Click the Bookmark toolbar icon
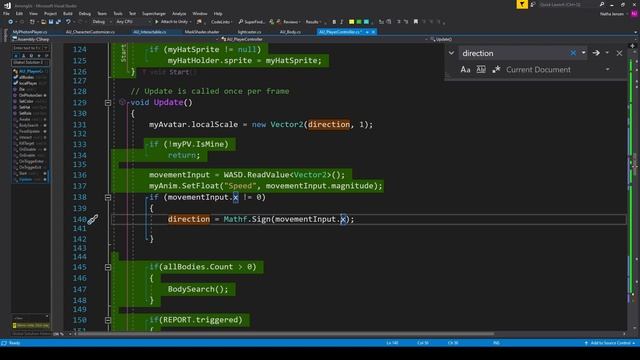Image resolution: width=640 pixels, height=360 pixels. click(x=416, y=22)
